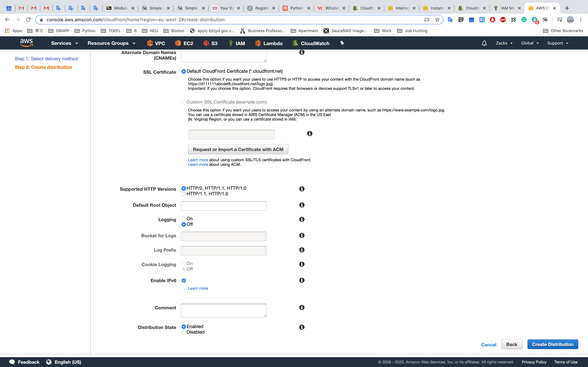Open the Resource Groups dropdown
Viewport: 588px width, 367px height.
pyautogui.click(x=111, y=43)
